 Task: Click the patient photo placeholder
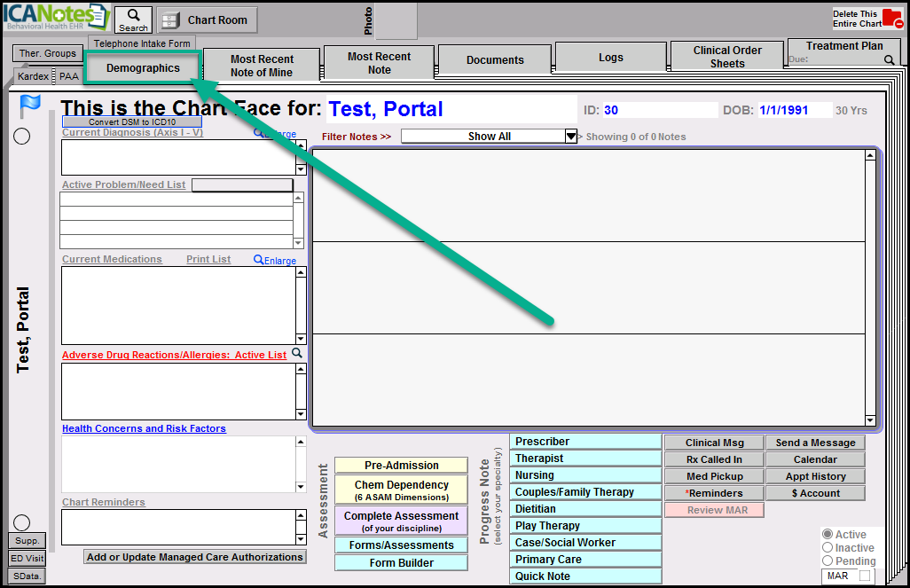[396, 20]
